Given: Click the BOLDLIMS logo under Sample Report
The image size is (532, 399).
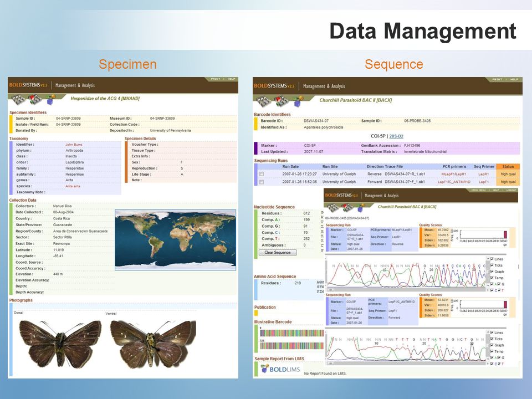Looking at the screenshot, I should pos(280,369).
